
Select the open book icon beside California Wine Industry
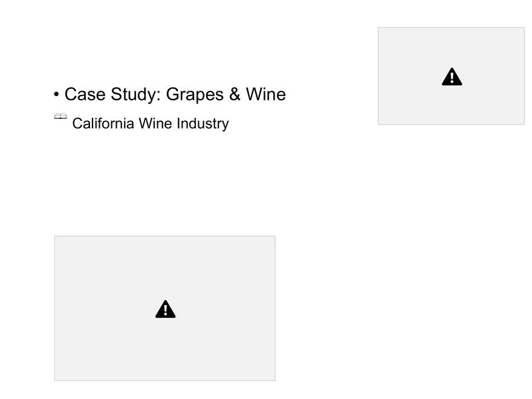(x=60, y=116)
